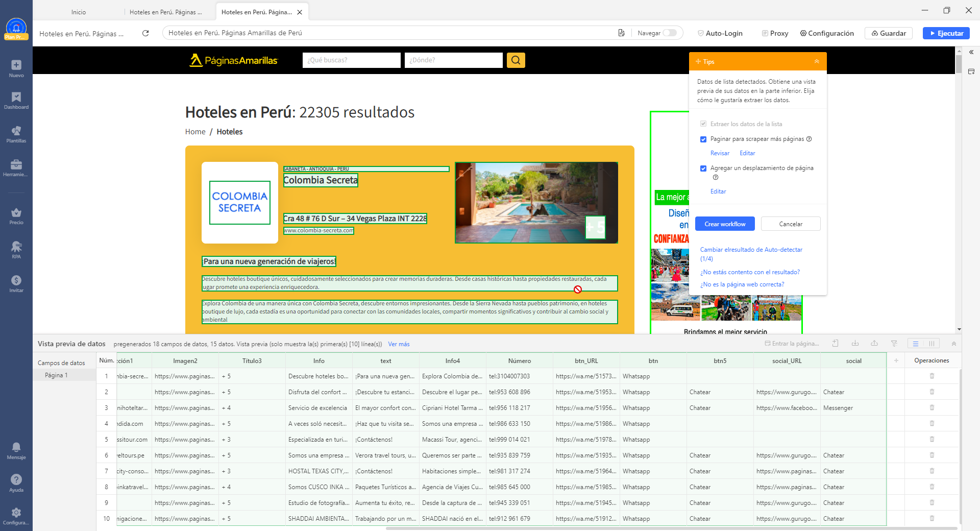Collapse the data preview panel chevron
Viewport: 980px width, 531px height.
(x=954, y=344)
